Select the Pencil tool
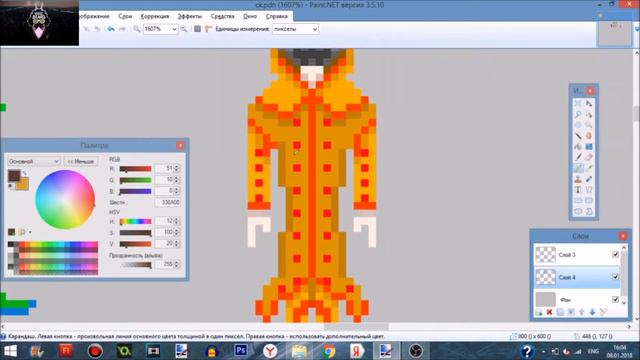 point(578,168)
